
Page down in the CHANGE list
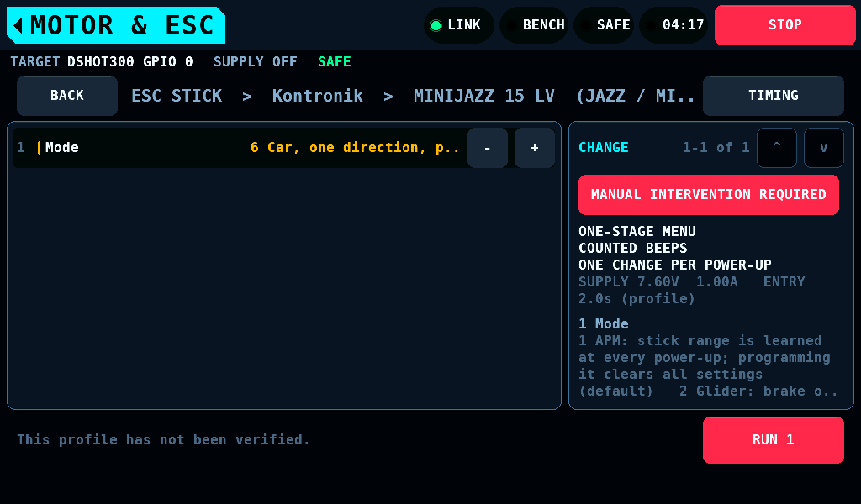point(824,148)
